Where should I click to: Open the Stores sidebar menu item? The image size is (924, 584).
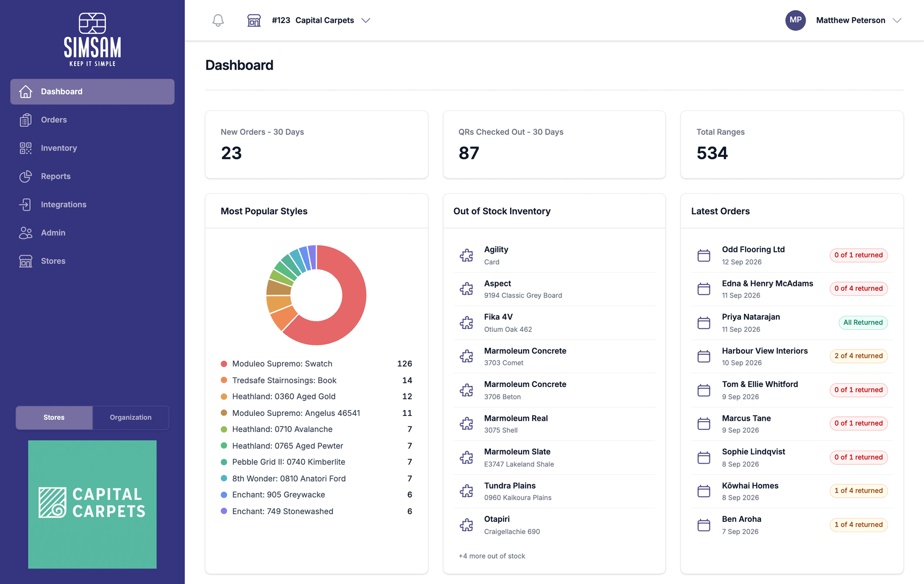(92, 261)
